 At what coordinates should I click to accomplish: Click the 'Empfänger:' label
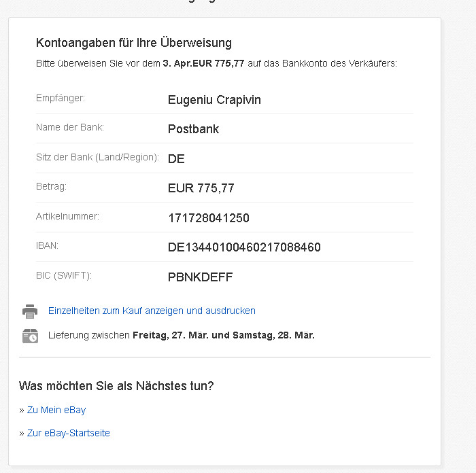pos(61,99)
